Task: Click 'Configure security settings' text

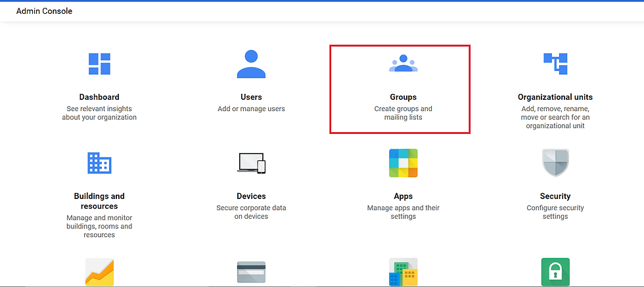Action: 555,212
